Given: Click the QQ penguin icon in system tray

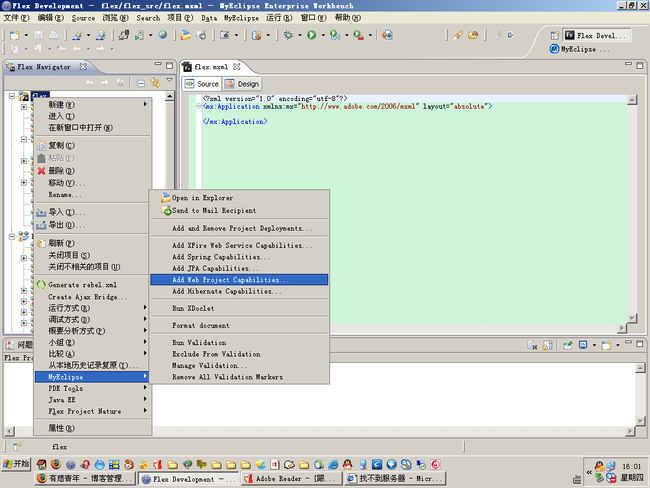Looking at the screenshot, I should [599, 466].
